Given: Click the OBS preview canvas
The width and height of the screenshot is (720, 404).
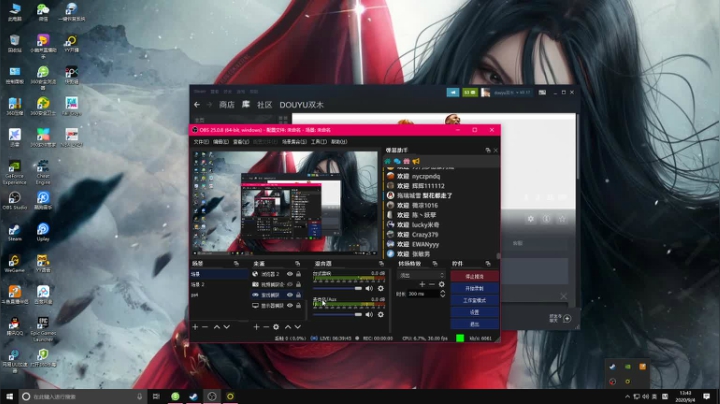Looking at the screenshot, I should pyautogui.click(x=285, y=202).
